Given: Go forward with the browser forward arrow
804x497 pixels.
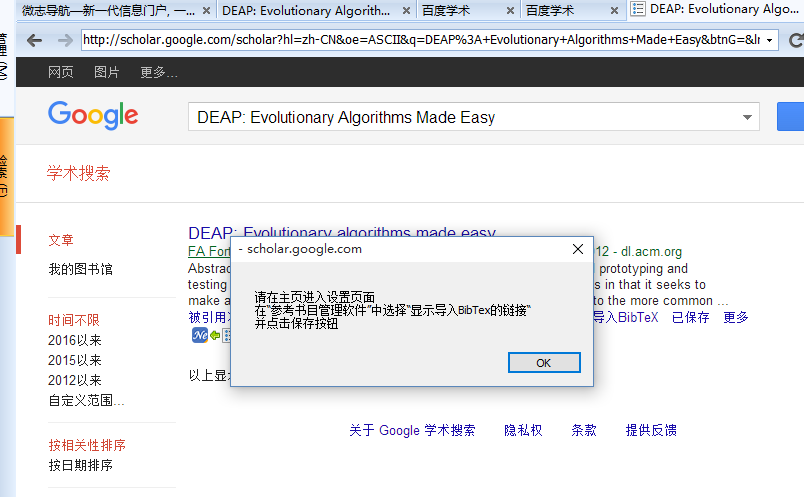Looking at the screenshot, I should (x=65, y=40).
